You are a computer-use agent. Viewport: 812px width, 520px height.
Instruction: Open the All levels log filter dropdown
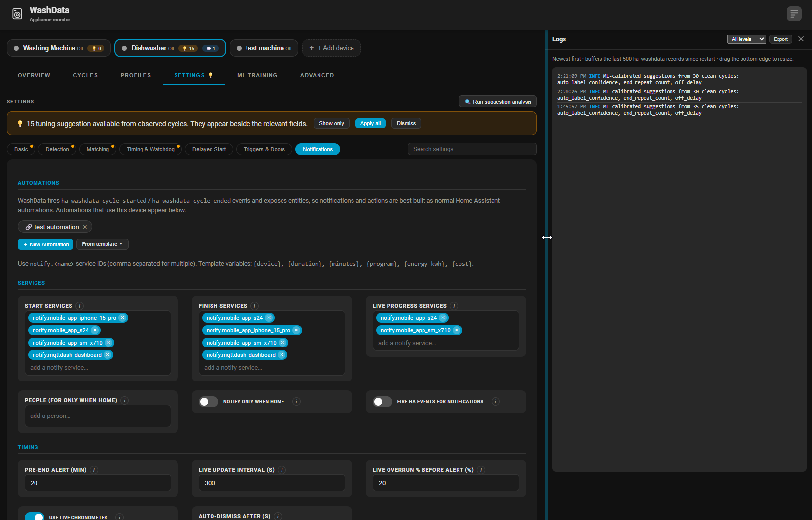click(746, 39)
